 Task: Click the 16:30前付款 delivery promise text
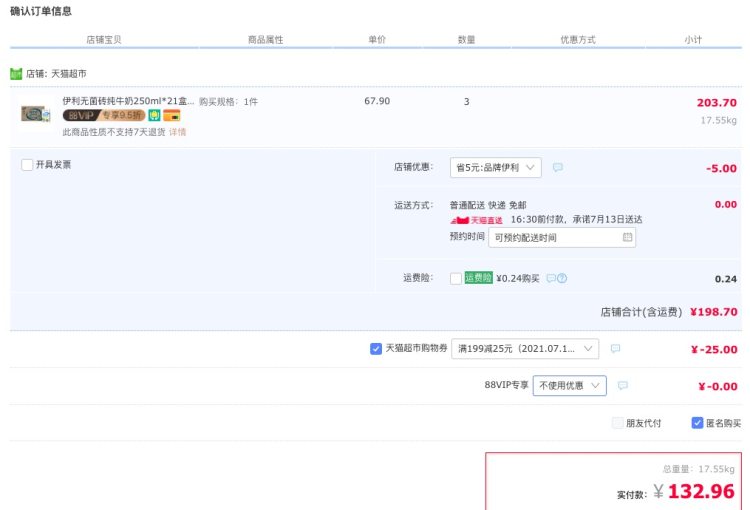(576, 220)
